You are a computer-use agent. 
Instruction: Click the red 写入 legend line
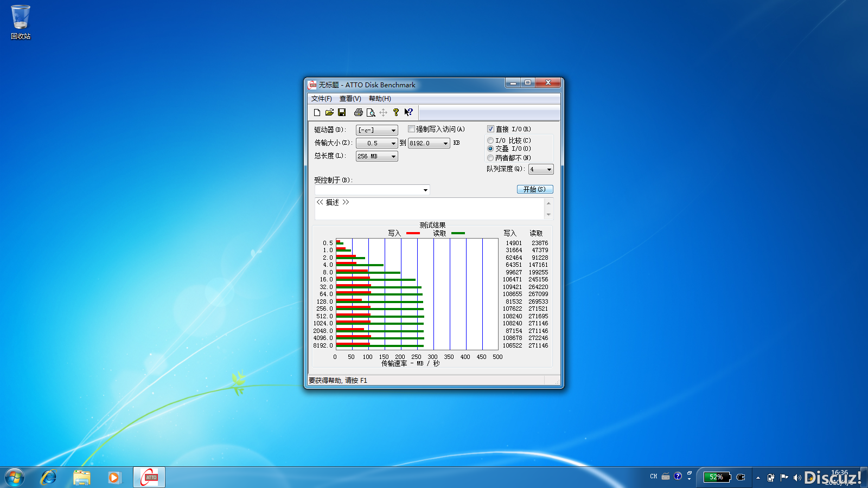pos(413,233)
